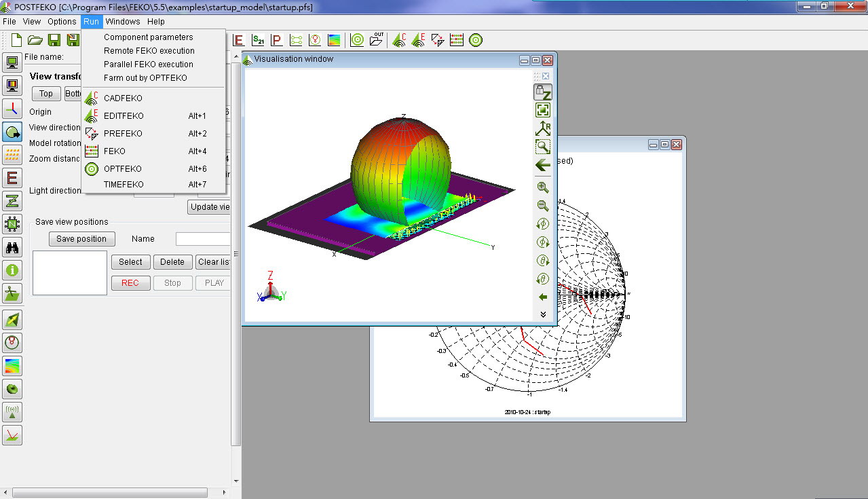Screen dimensions: 868x499
Task: Click zoom-to-extents icon in visualisation toolbar
Action: [543, 110]
